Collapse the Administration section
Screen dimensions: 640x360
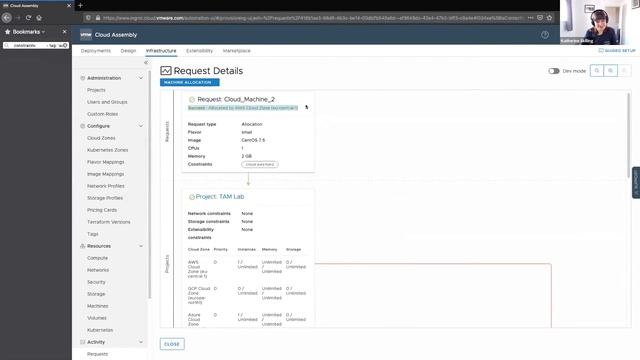[141, 78]
